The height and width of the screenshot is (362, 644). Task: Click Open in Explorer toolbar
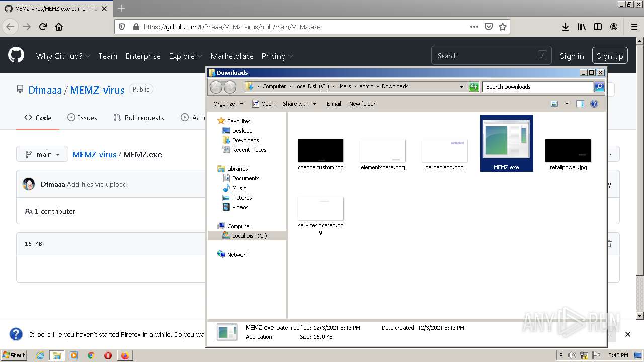263,104
